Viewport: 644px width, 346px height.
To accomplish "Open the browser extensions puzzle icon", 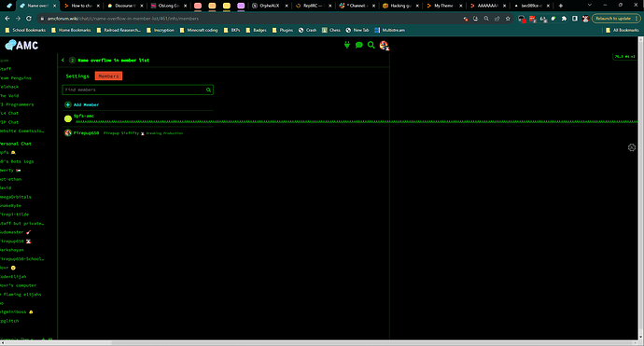I will point(564,19).
